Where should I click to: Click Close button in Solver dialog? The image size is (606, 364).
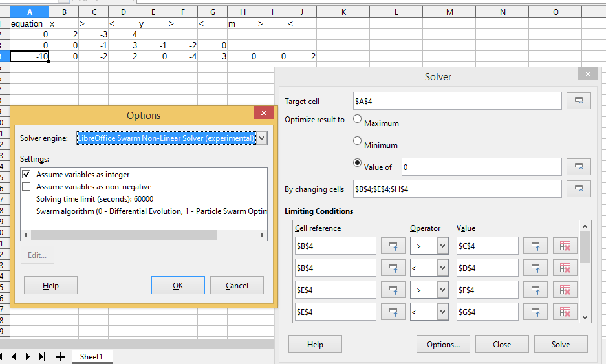click(502, 344)
